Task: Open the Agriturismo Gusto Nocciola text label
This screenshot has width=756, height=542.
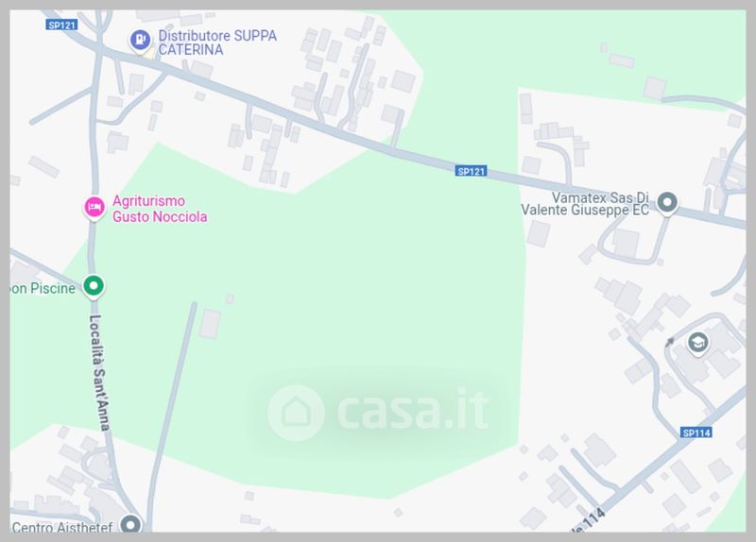Action: (x=160, y=209)
